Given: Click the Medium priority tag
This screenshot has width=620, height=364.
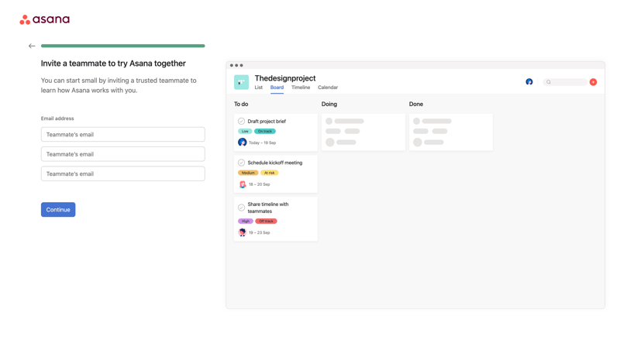Looking at the screenshot, I should point(248,173).
